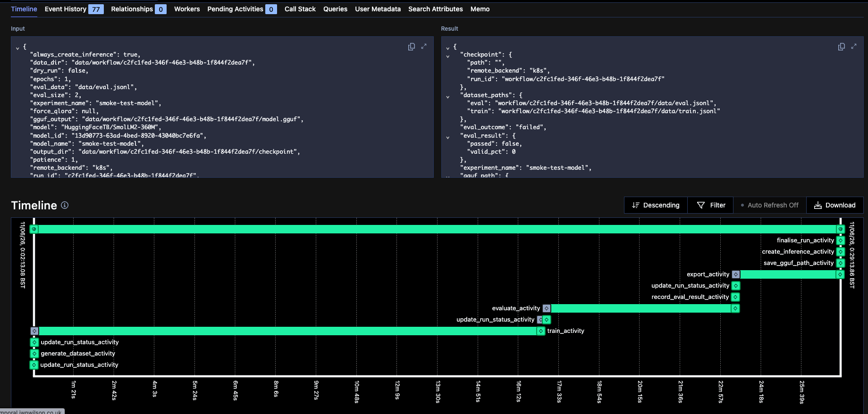Image resolution: width=868 pixels, height=414 pixels.
Task: Click the "eval_outcome": "failed" line in Result
Action: coord(503,127)
